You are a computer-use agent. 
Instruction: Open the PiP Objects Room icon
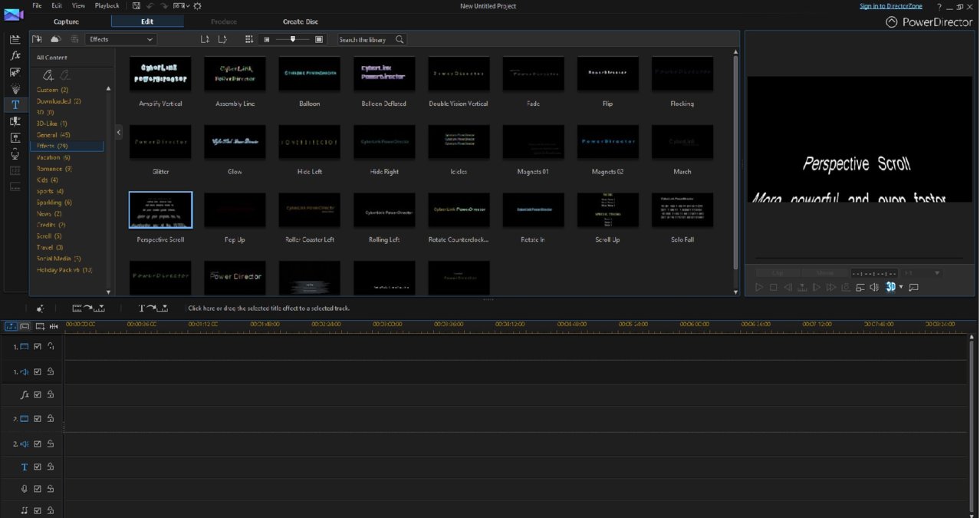coord(15,72)
